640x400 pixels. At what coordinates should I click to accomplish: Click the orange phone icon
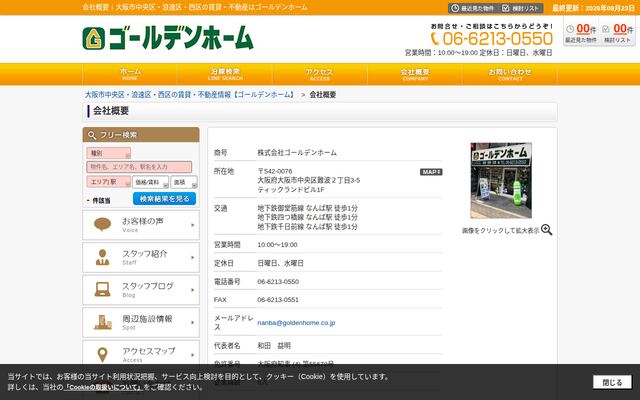[x=435, y=39]
